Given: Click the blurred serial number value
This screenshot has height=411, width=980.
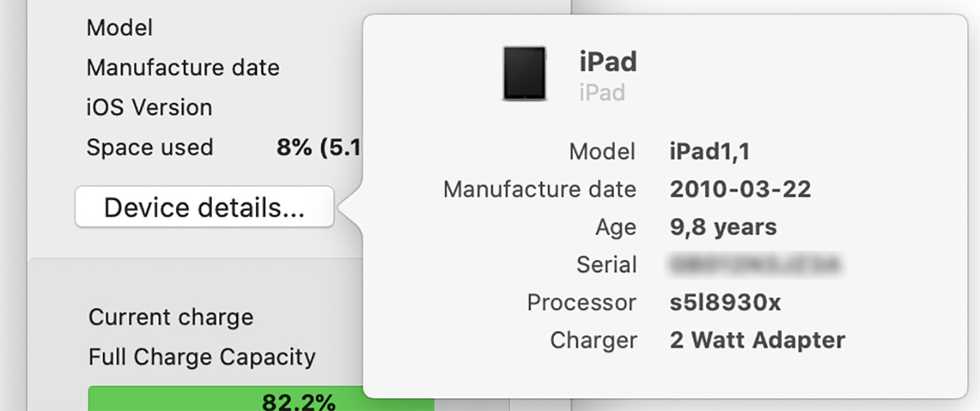Looking at the screenshot, I should (x=753, y=265).
